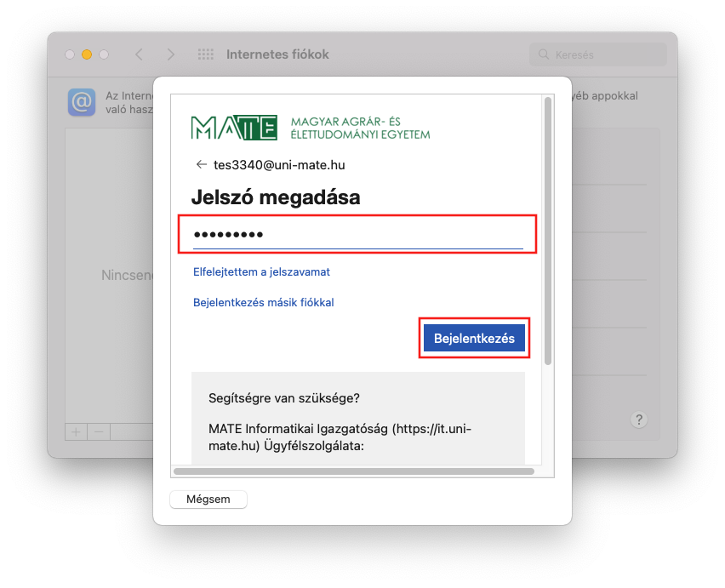Viewport: 725px width, 588px height.
Task: Click the vertical scrollbar of the login page
Action: 548,230
